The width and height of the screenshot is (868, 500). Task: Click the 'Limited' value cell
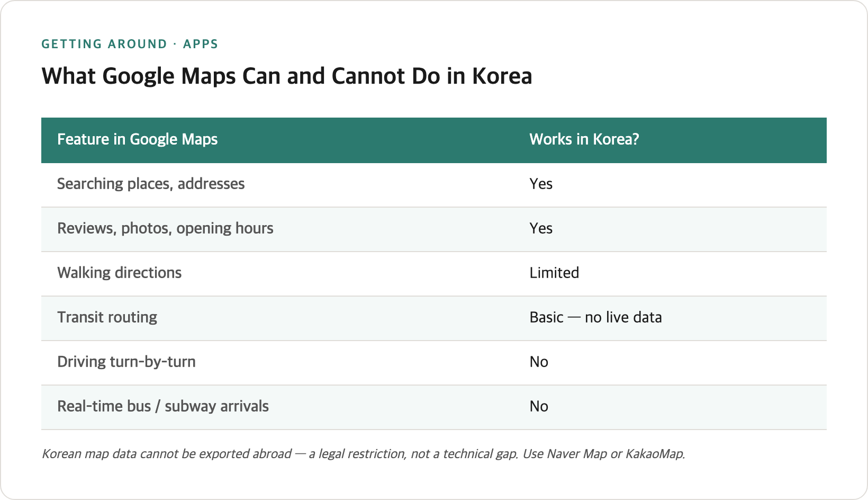(x=554, y=273)
